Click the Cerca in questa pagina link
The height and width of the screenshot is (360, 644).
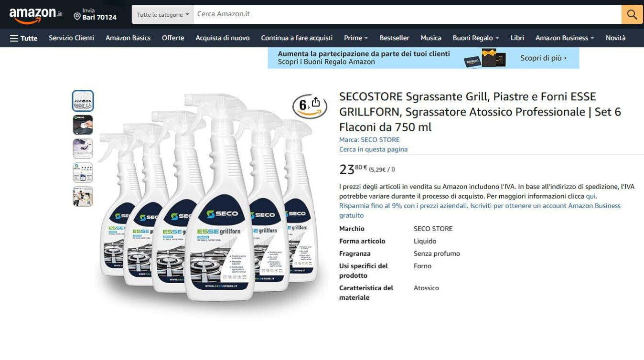point(373,149)
